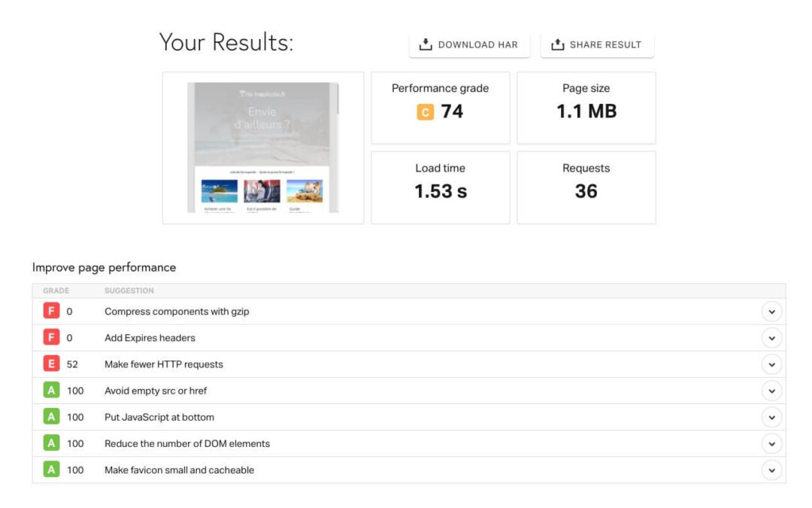The image size is (812, 508).
Task: Expand the Avoid empty src or href row
Action: 771,391
